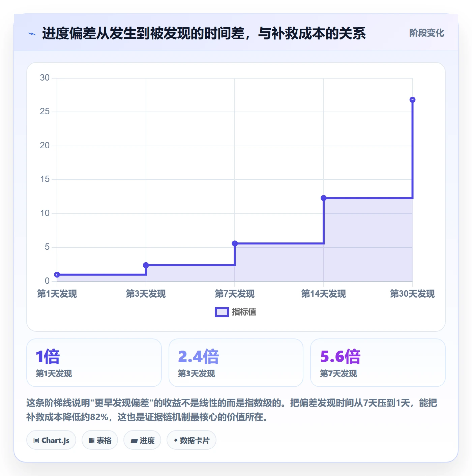Click the 10 y-axis value
Viewport: 472px width, 476px height.
[x=45, y=213]
